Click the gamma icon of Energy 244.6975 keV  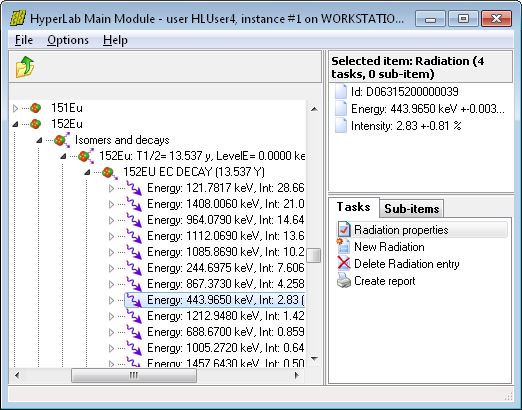(x=134, y=268)
